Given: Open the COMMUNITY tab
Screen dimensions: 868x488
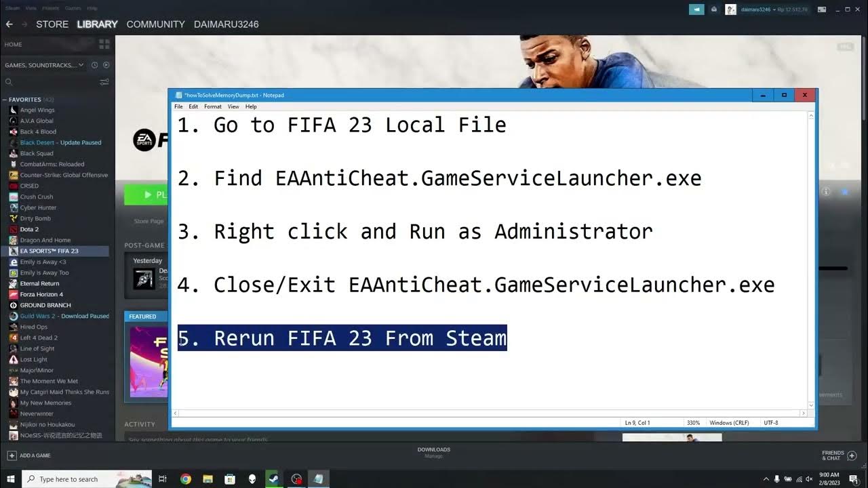Looking at the screenshot, I should coord(155,24).
